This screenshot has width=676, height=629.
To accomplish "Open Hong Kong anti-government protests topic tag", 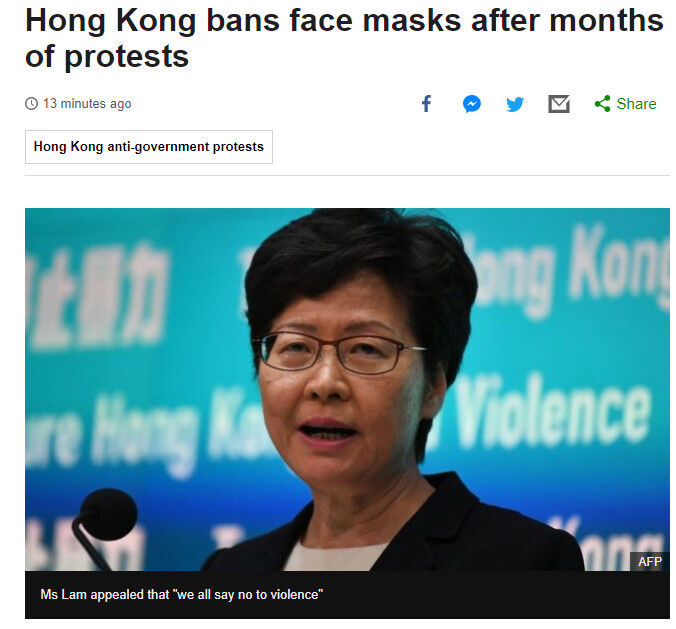I will tap(149, 147).
